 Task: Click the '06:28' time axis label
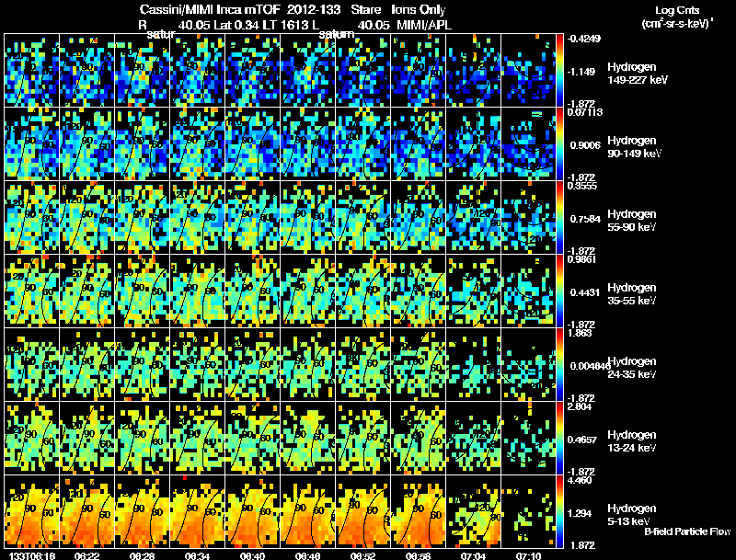(143, 555)
